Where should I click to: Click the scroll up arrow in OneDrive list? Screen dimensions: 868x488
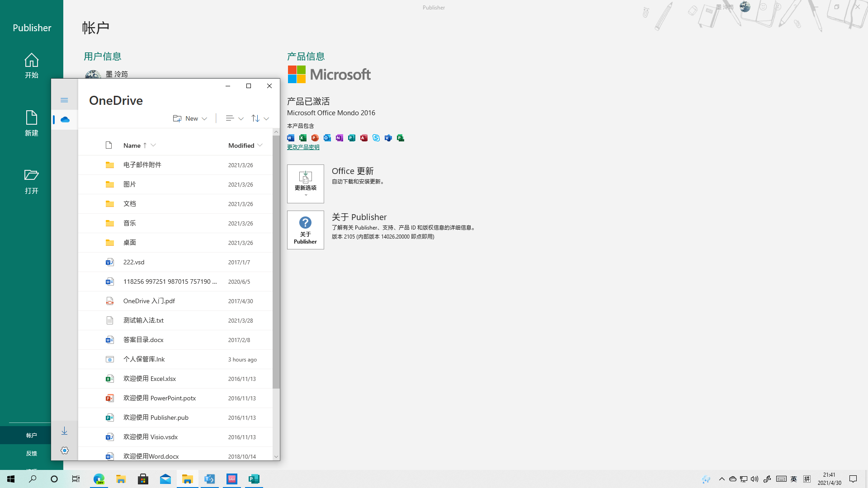coord(276,132)
